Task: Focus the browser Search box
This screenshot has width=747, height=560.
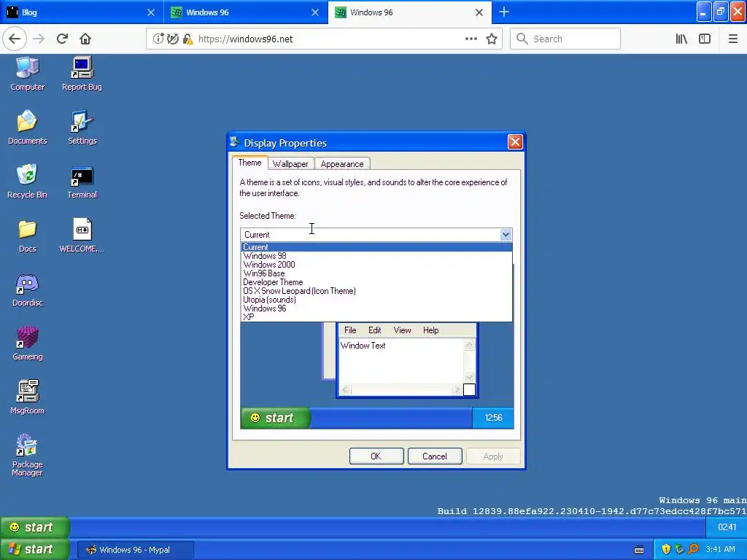Action: pos(565,39)
